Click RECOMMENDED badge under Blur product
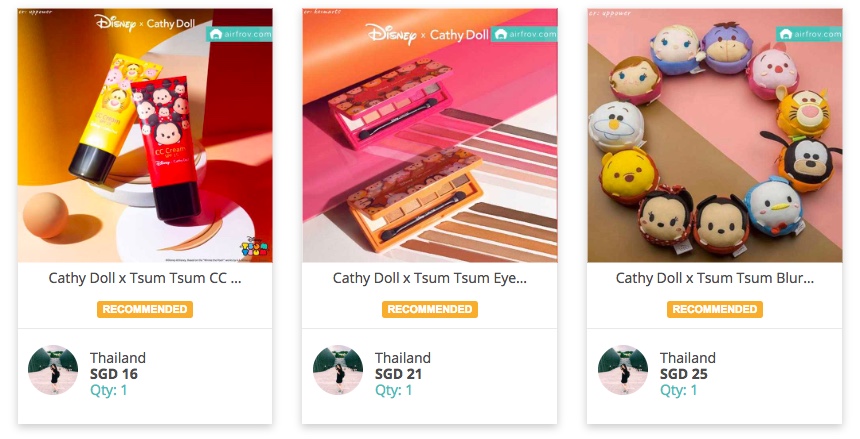Screen dimensions: 860x439 tap(715, 309)
